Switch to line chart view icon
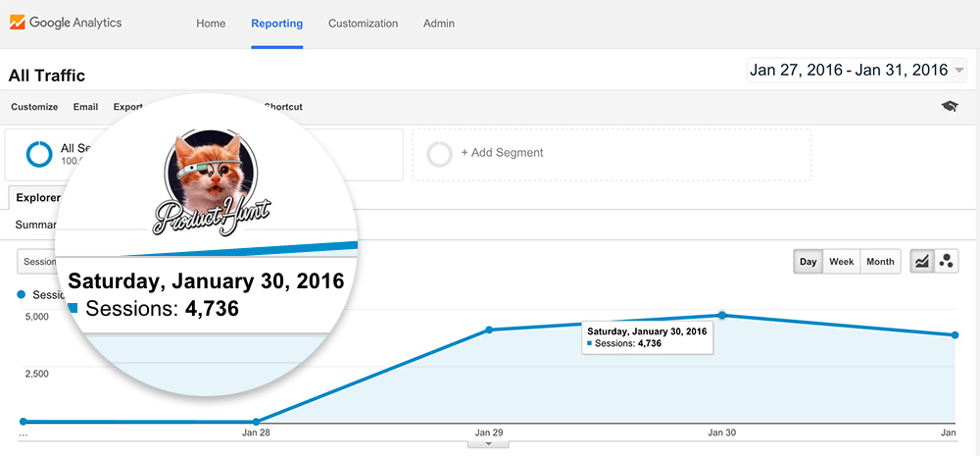Viewport: 980px width, 456px height. 922,262
